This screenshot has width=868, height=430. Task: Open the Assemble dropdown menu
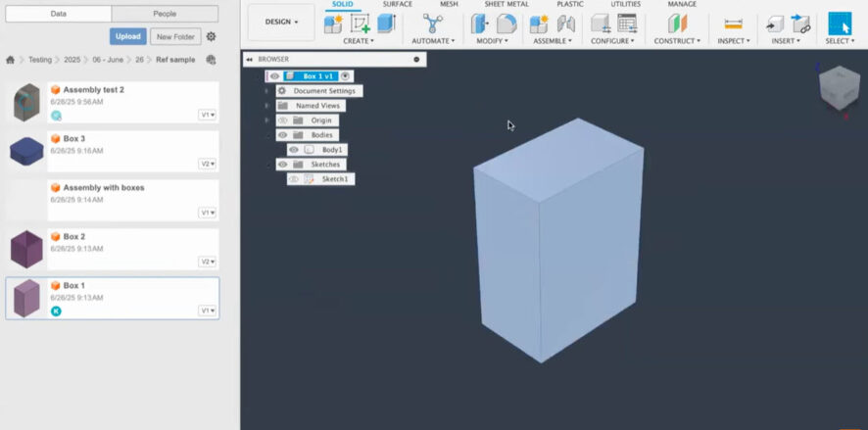point(553,41)
